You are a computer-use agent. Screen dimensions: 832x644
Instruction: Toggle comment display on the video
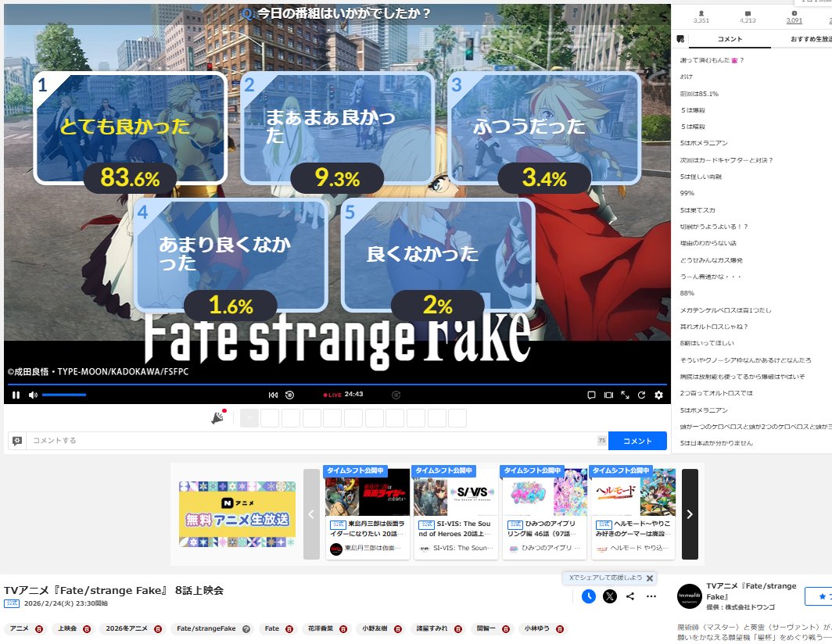point(592,395)
